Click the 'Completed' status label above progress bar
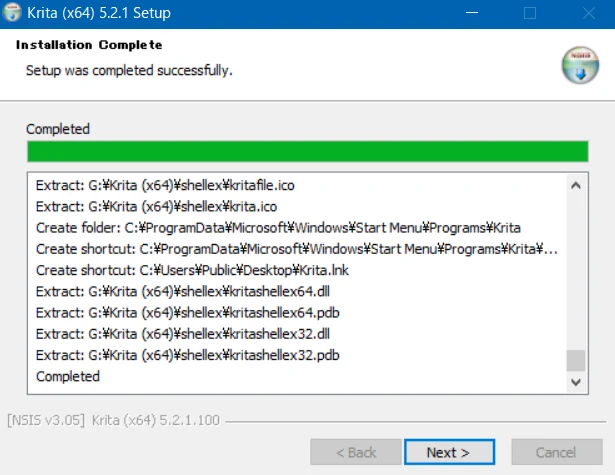 coord(58,129)
